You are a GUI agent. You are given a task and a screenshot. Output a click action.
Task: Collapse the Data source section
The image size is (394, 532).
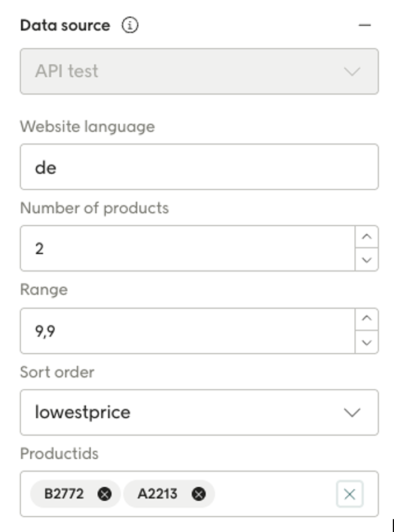click(365, 26)
